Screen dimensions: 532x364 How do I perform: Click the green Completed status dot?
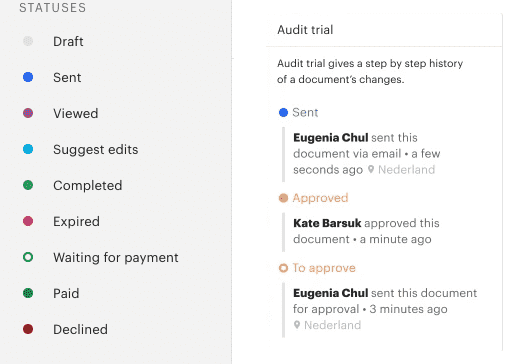tap(28, 185)
